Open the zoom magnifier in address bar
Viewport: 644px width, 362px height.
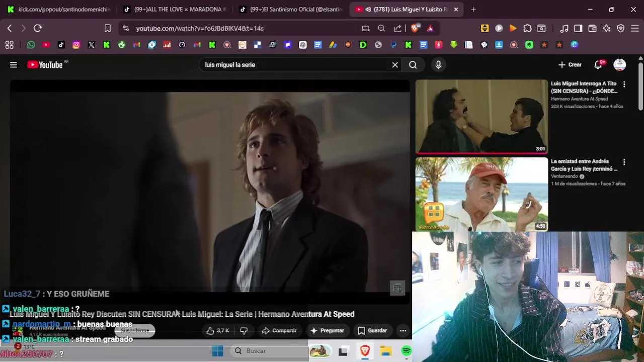[x=381, y=29]
